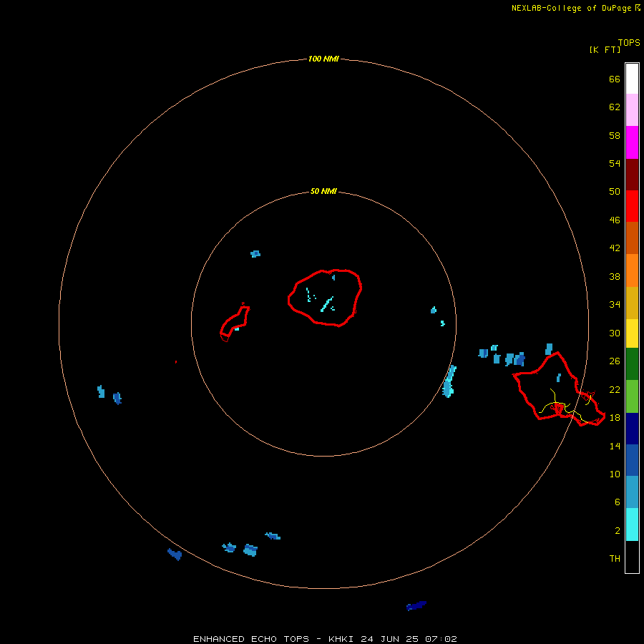
Task: Click the TH legend label
Action: tap(615, 559)
